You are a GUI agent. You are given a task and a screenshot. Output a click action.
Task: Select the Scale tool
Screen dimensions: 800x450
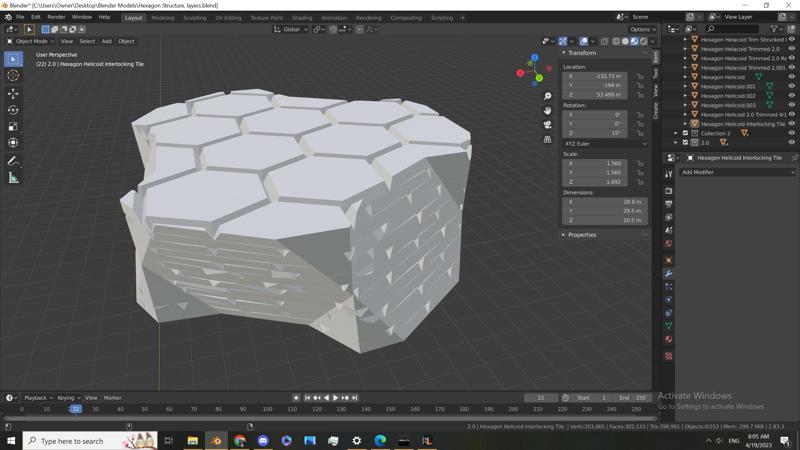(x=13, y=126)
